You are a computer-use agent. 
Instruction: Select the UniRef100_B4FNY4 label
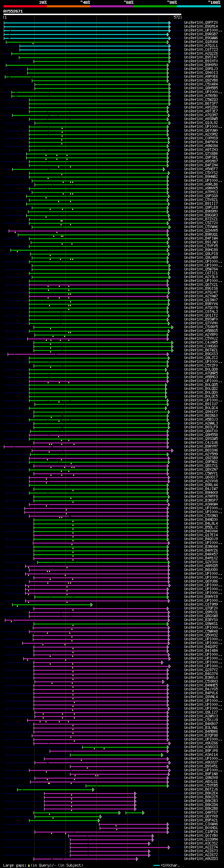coord(201,142)
